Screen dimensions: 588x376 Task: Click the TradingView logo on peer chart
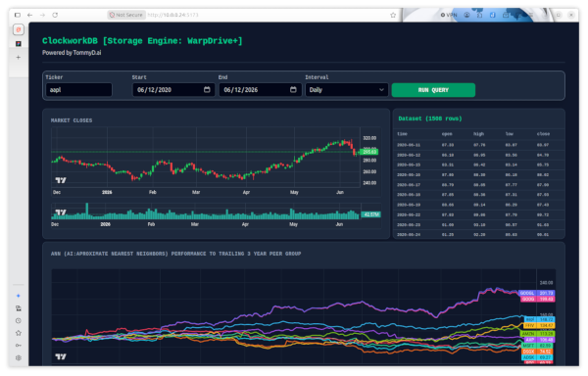pos(61,356)
